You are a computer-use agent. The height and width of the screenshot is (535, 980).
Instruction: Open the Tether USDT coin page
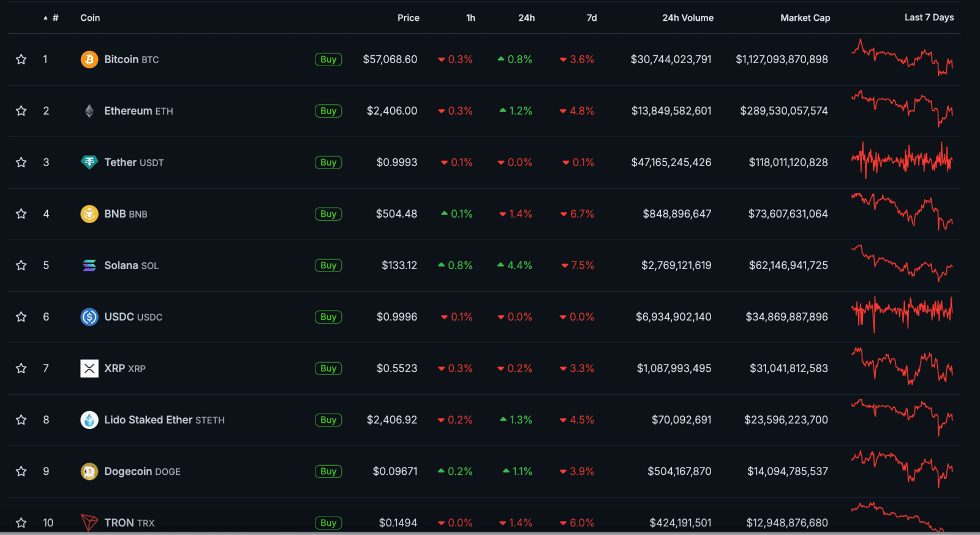[134, 162]
